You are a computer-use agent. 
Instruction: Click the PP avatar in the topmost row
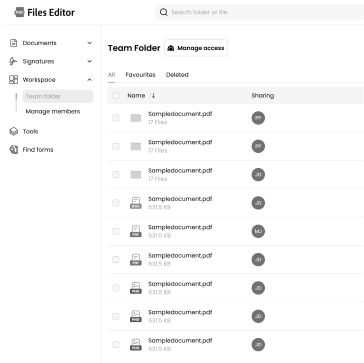click(258, 118)
